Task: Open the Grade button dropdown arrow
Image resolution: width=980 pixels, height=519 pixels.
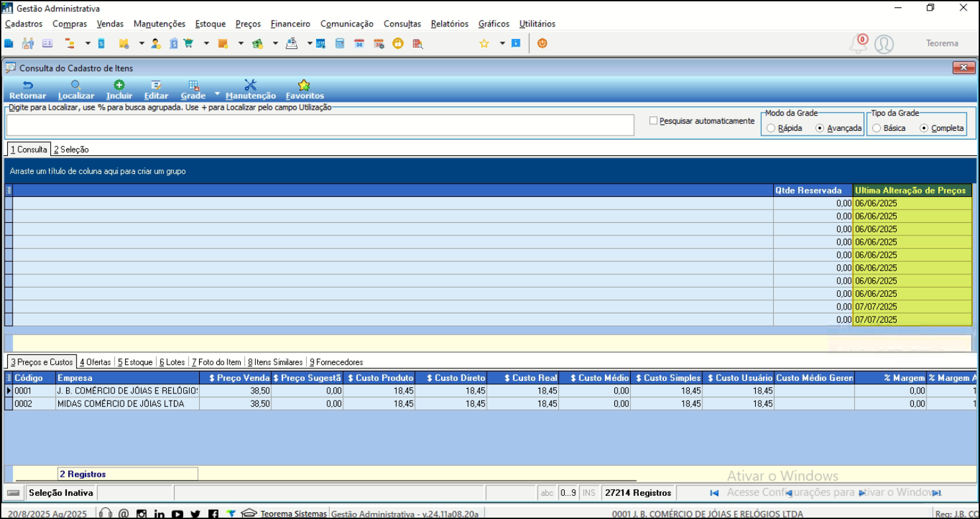Action: pyautogui.click(x=217, y=93)
